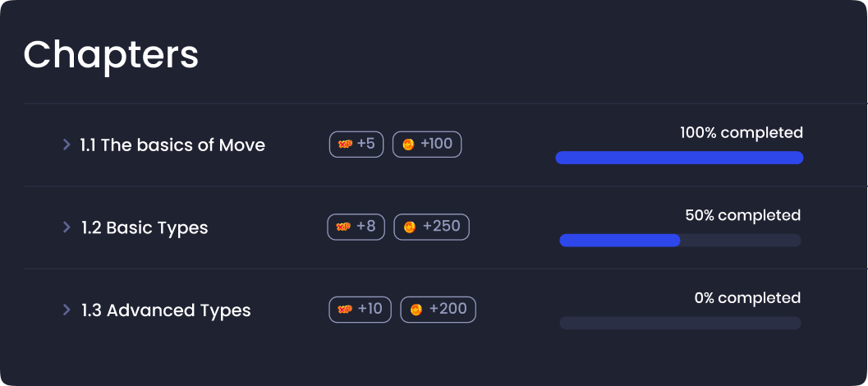This screenshot has height=386, width=868.
Task: Click the XP icon in the +10 badge
Action: pyautogui.click(x=346, y=309)
